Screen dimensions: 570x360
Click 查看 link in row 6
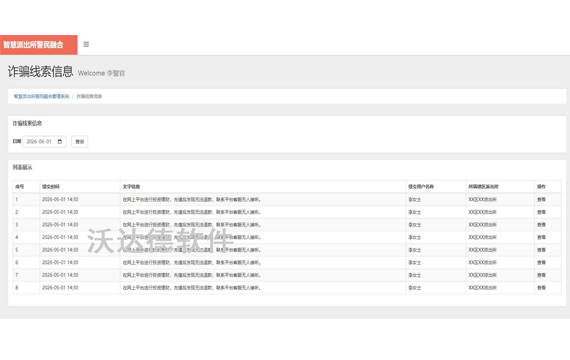tap(541, 262)
